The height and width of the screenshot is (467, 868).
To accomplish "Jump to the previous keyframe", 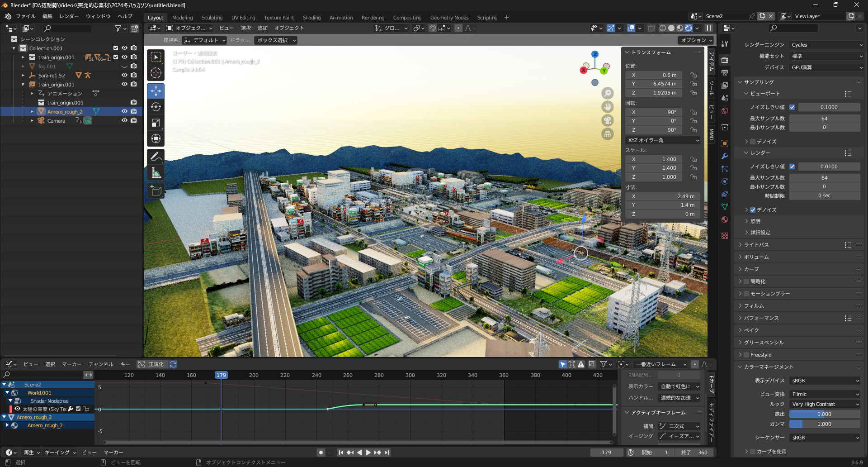I will pyautogui.click(x=350, y=453).
